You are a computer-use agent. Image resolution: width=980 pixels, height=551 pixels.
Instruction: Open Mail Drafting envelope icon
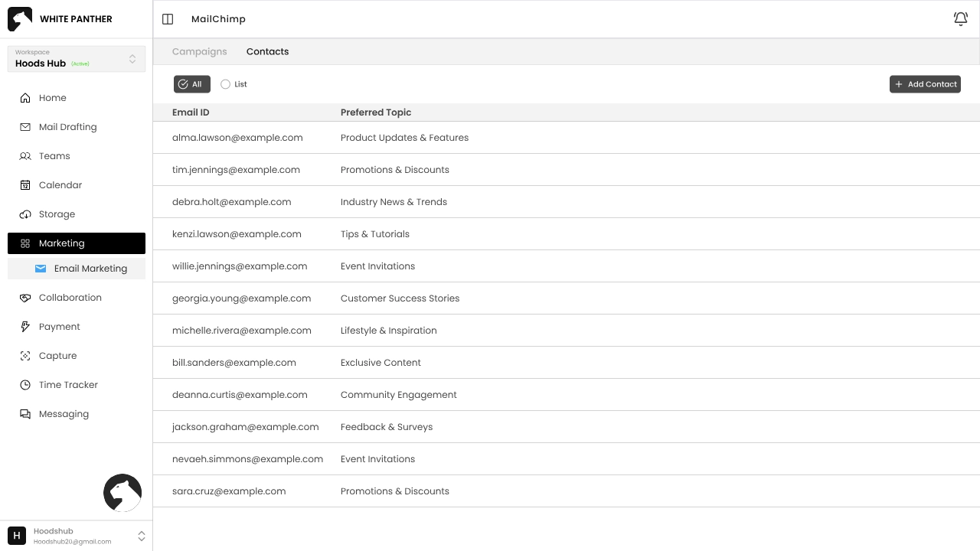click(x=25, y=127)
